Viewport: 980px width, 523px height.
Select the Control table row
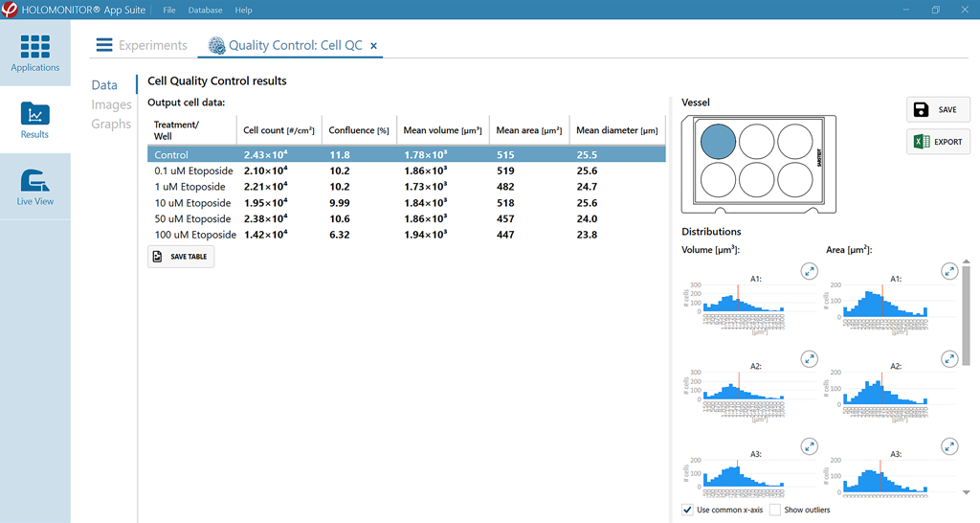pyautogui.click(x=406, y=154)
